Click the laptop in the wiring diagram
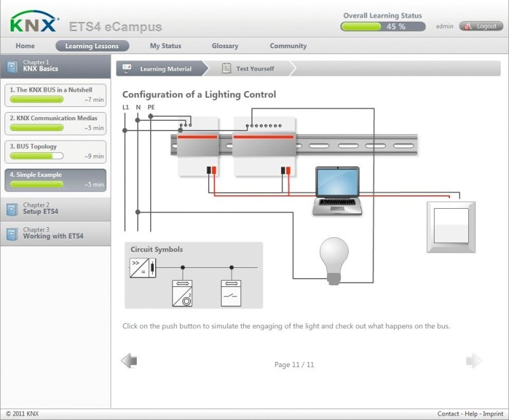509x420 pixels. coord(337,191)
